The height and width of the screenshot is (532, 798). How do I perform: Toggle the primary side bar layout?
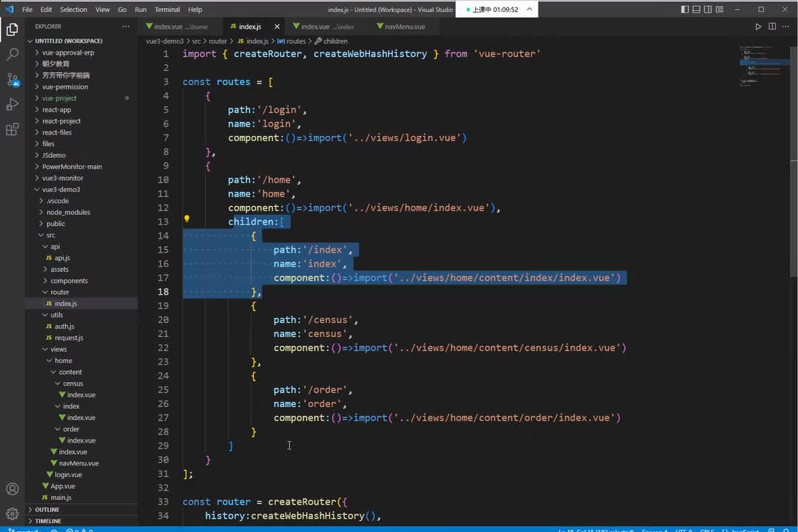685,10
